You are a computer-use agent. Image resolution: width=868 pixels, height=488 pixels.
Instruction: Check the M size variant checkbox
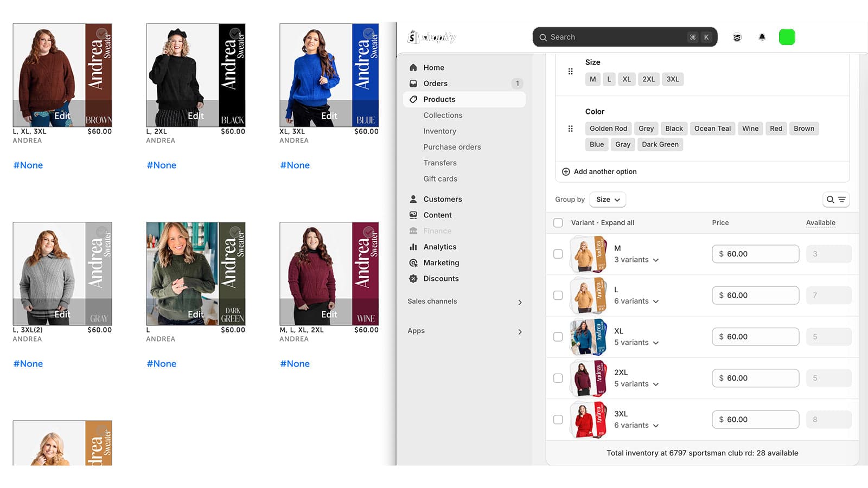pos(558,254)
